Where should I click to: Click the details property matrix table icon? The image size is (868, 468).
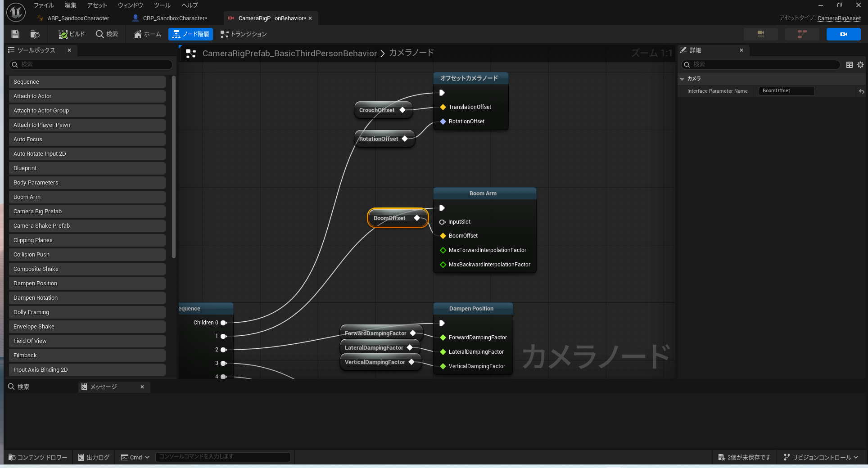[x=850, y=65]
